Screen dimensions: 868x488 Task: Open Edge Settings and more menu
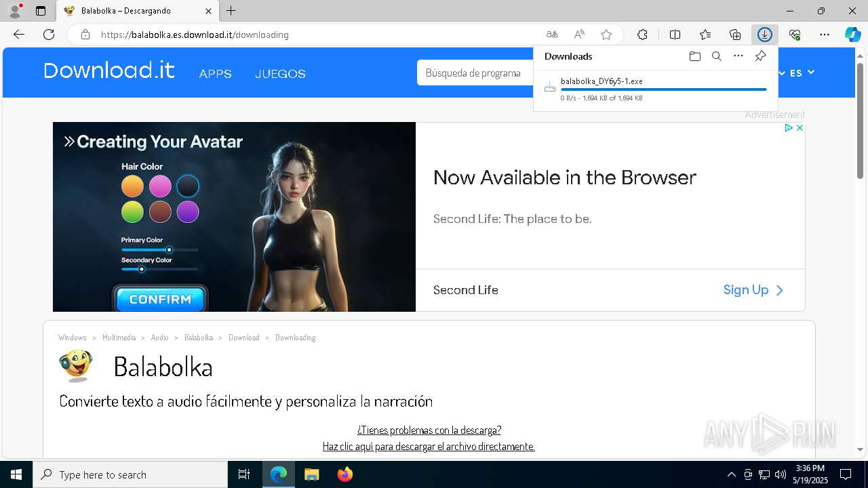(825, 35)
